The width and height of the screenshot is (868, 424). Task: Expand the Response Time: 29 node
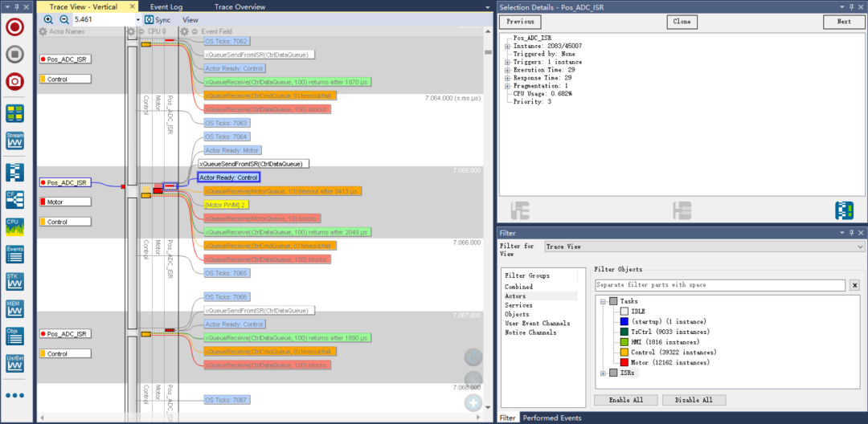tap(507, 78)
